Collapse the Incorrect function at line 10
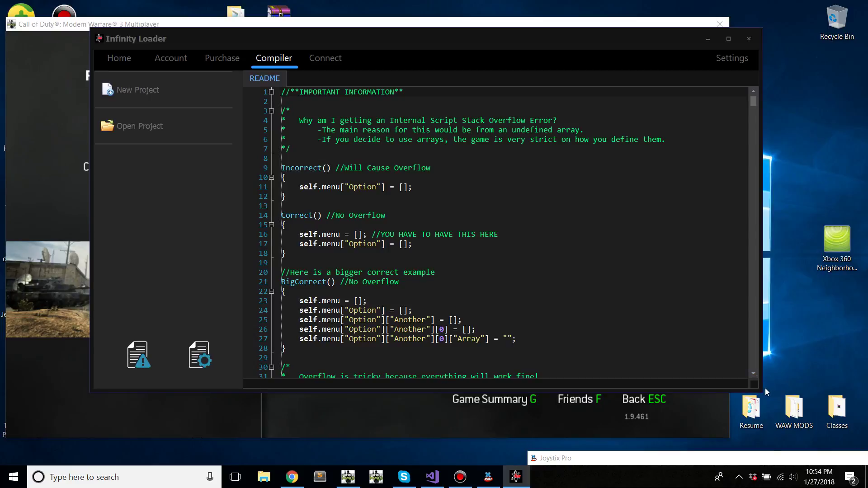Screen dimensions: 868x488 [272, 177]
